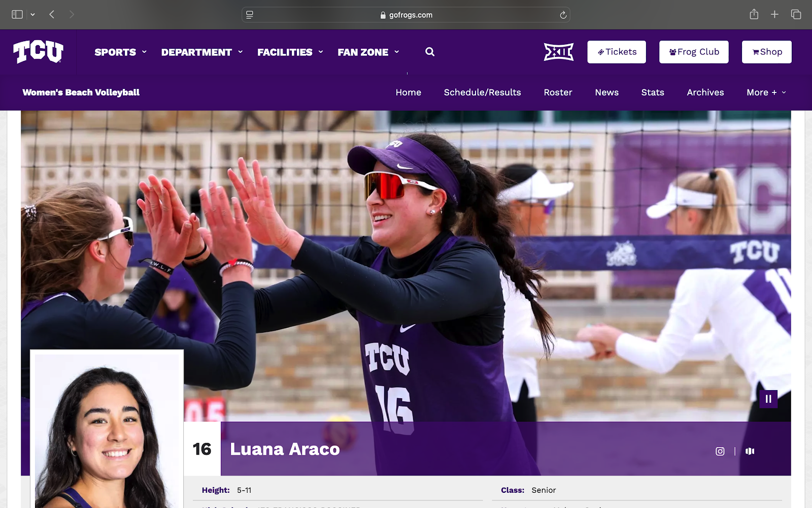Expand the DEPARTMENT menu

(x=202, y=52)
